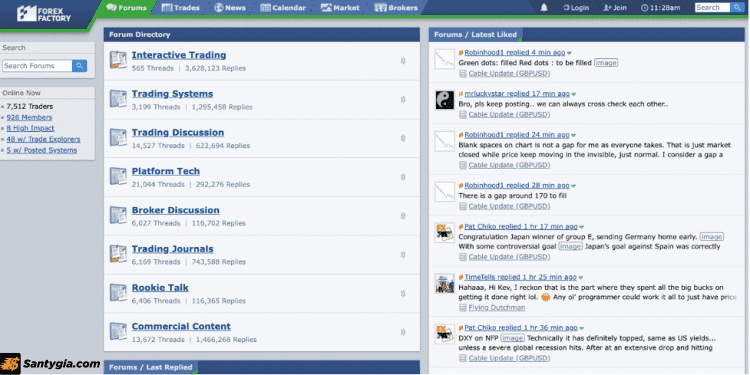Open dropdown arrow next to 24 min ago
The image size is (750, 375).
574,135
